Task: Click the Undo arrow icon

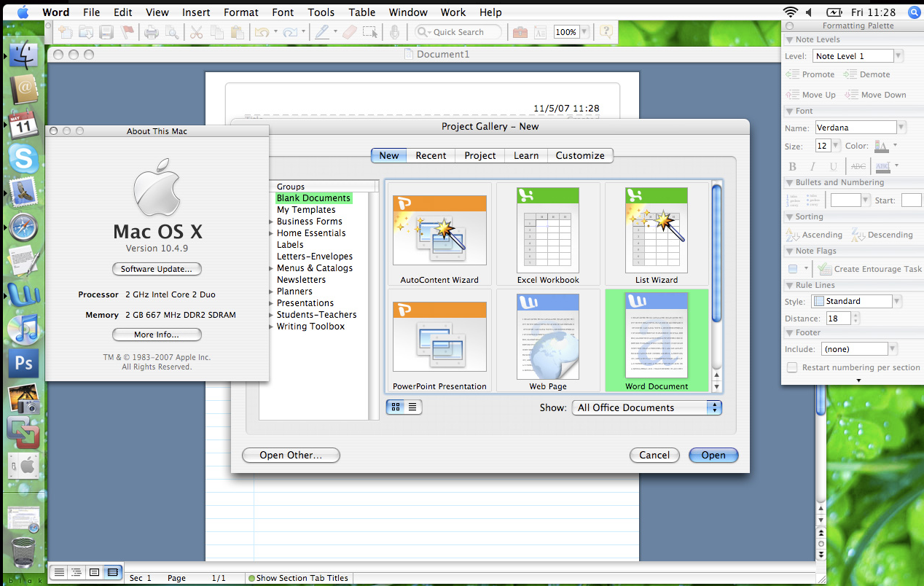Action: pyautogui.click(x=261, y=32)
